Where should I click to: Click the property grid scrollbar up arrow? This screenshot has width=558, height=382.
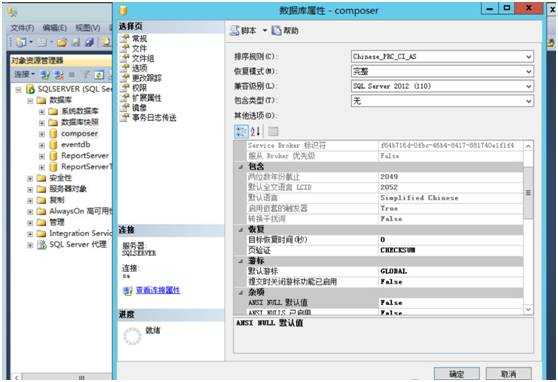tap(528, 146)
